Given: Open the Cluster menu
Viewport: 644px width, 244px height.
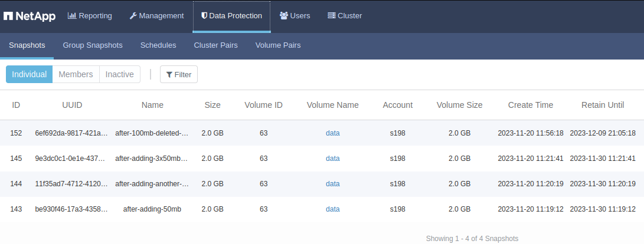Looking at the screenshot, I should (x=345, y=15).
